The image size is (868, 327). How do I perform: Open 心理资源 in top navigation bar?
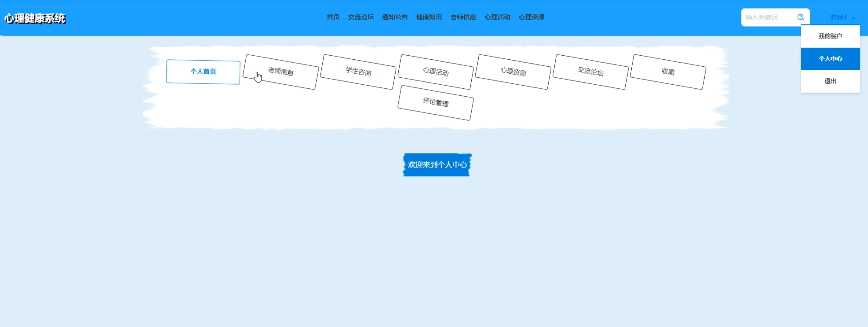pyautogui.click(x=531, y=17)
